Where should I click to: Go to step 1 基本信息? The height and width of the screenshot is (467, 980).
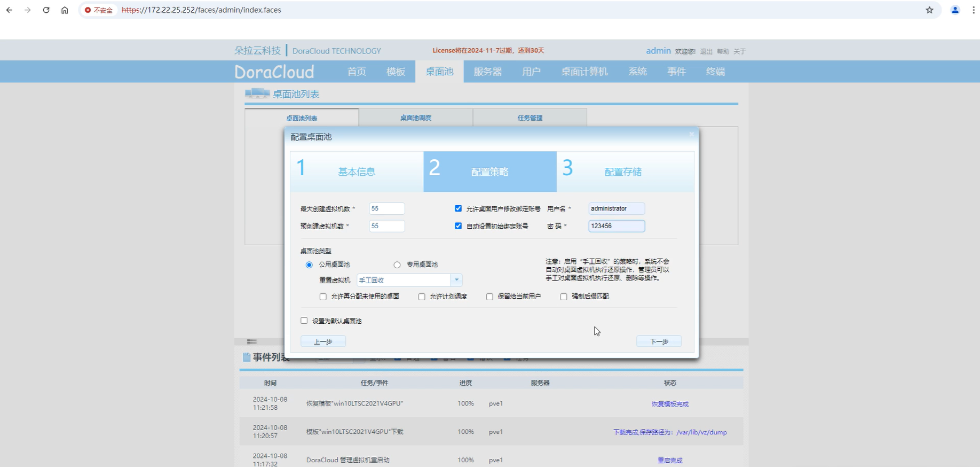pyautogui.click(x=357, y=172)
